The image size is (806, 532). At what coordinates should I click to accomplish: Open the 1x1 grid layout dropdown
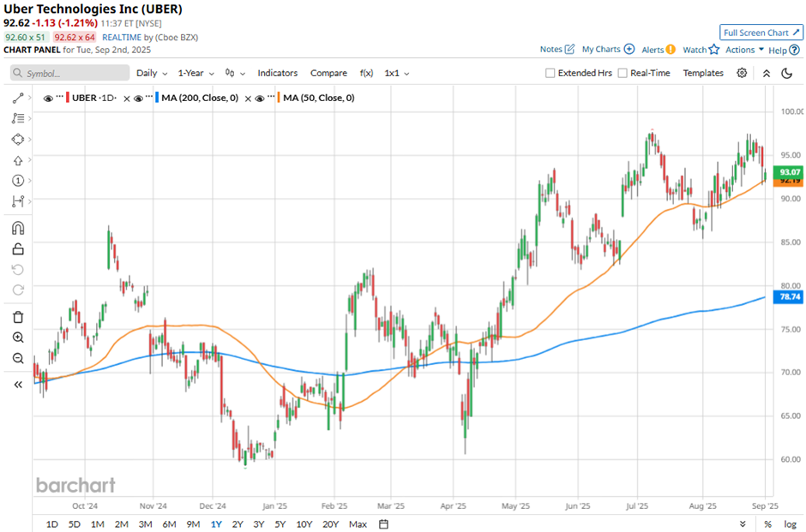pos(397,73)
